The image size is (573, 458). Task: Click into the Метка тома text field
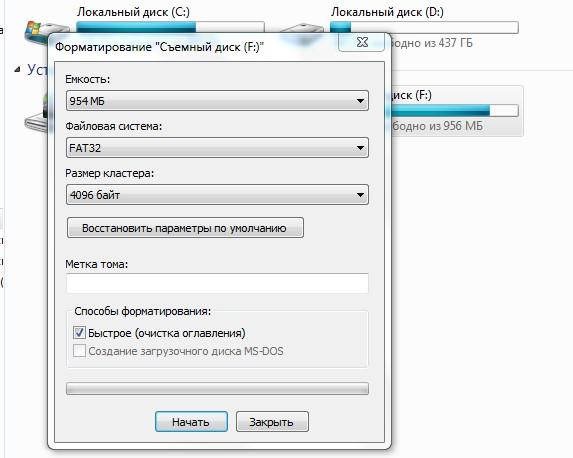coord(217,283)
